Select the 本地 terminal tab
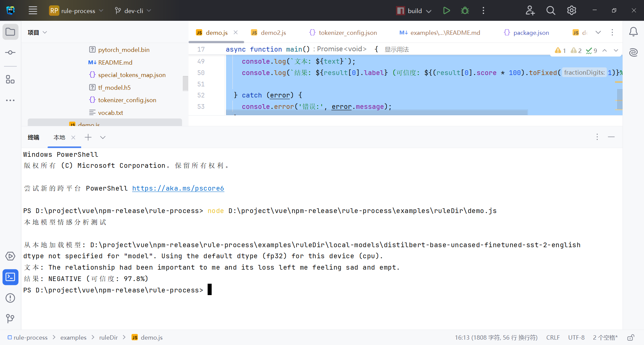The width and height of the screenshot is (644, 345). 59,137
